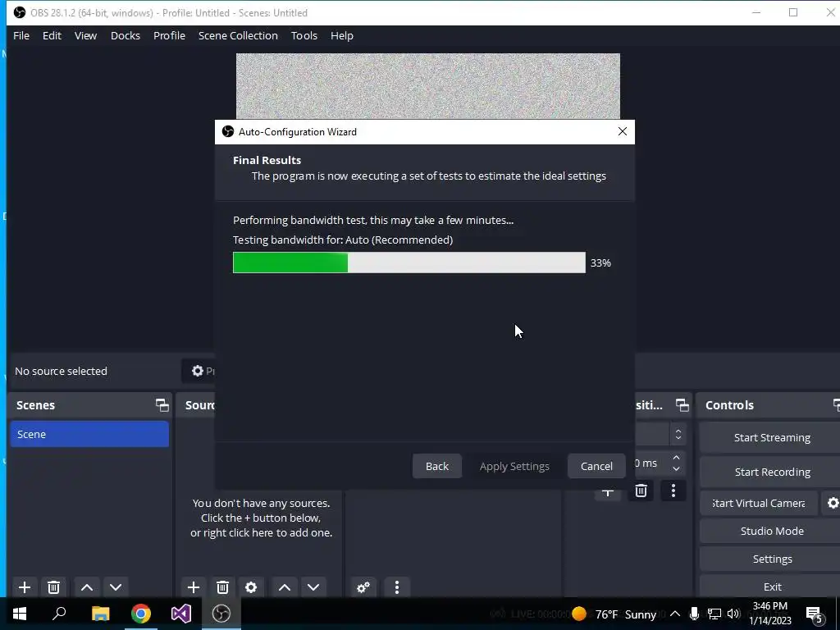Open virtual camera settings gear
Viewport: 840px width, 630px height.
click(x=833, y=503)
